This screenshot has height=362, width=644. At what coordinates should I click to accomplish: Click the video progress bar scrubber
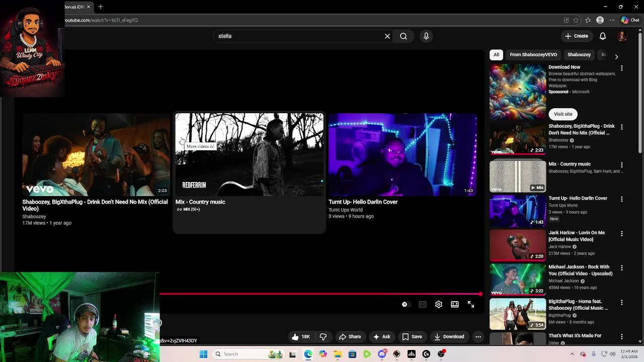(480, 294)
